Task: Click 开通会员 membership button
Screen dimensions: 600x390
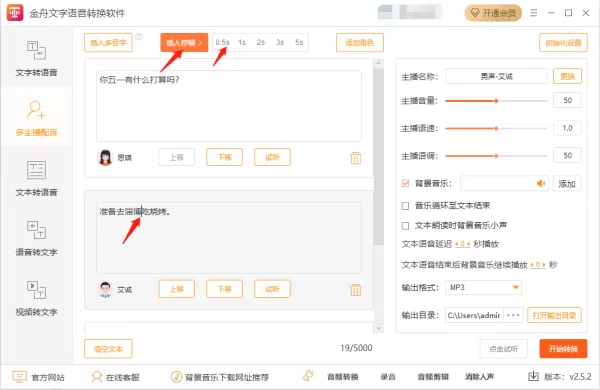Action: coord(493,13)
